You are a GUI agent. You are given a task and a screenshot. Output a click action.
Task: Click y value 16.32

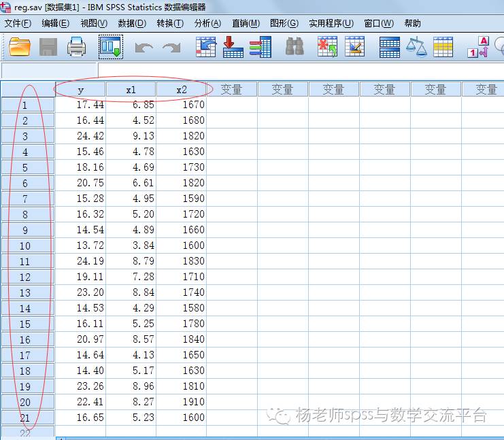(x=80, y=214)
